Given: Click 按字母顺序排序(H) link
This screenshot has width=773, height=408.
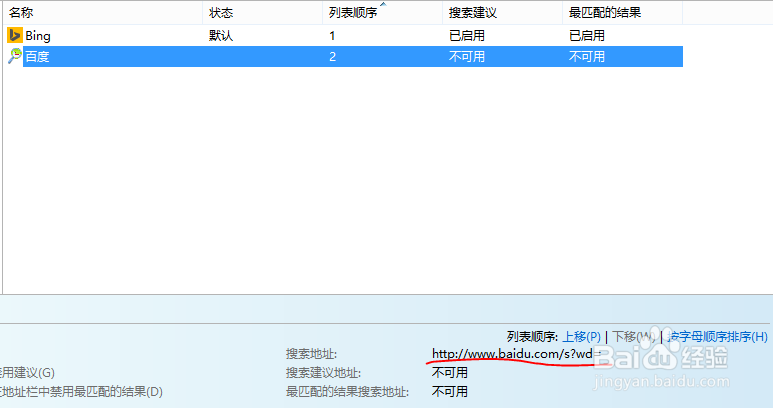Looking at the screenshot, I should [x=717, y=337].
